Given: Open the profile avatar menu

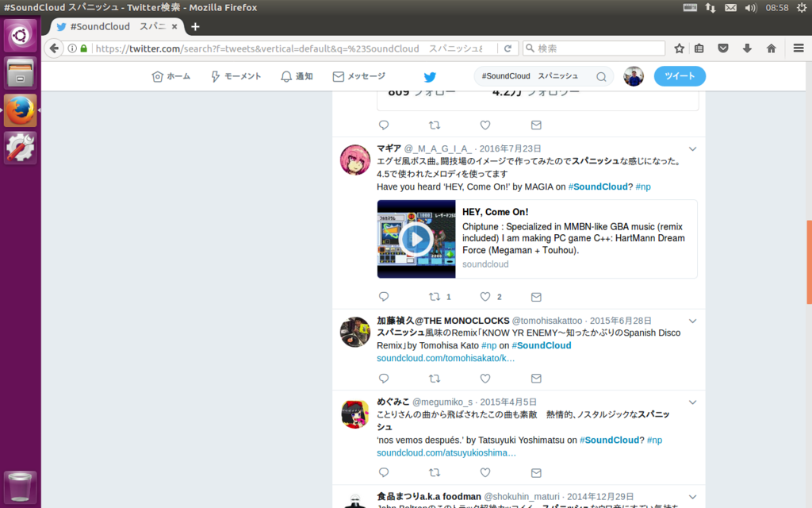Looking at the screenshot, I should [634, 76].
